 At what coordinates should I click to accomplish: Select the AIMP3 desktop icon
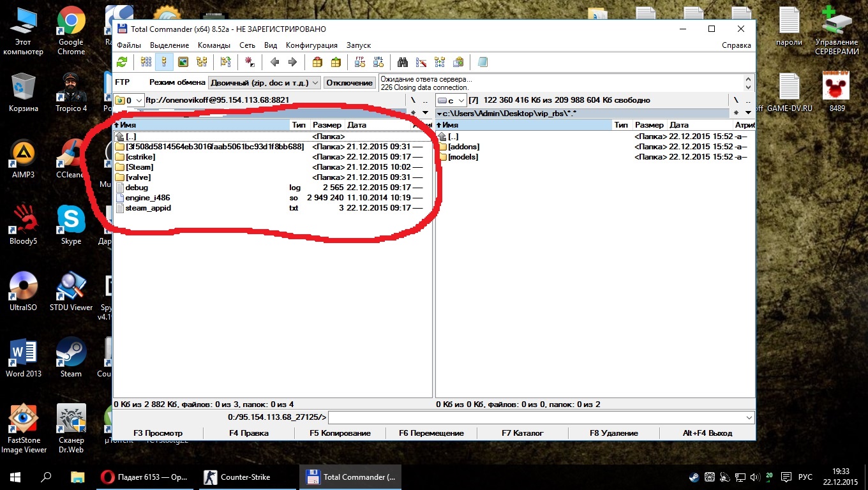point(23,159)
